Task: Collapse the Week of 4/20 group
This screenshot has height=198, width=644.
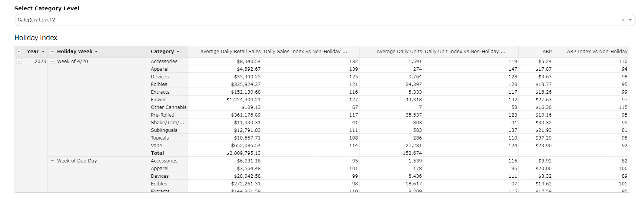Action: [52, 61]
